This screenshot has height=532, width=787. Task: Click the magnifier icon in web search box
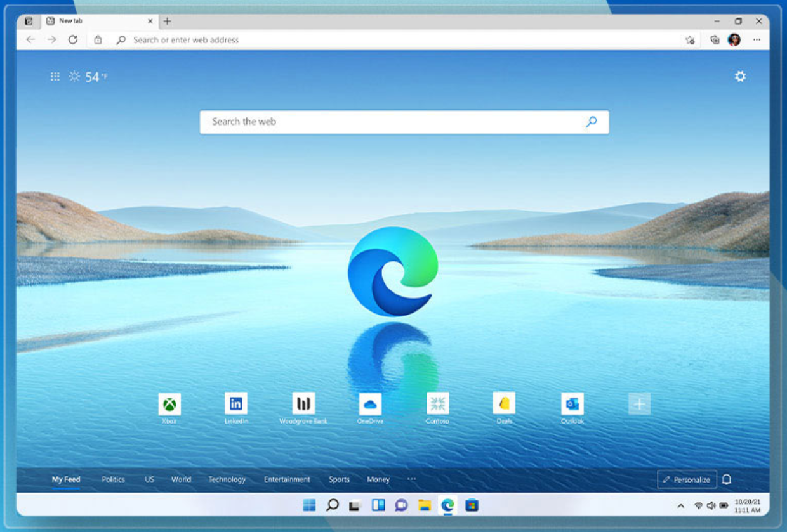click(592, 122)
